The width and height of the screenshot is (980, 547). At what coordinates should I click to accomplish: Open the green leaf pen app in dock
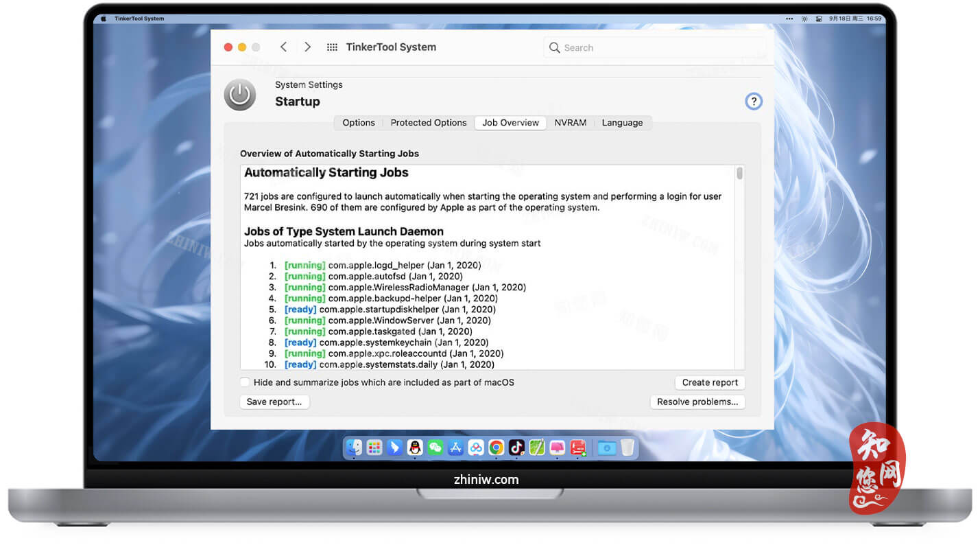pos(537,447)
